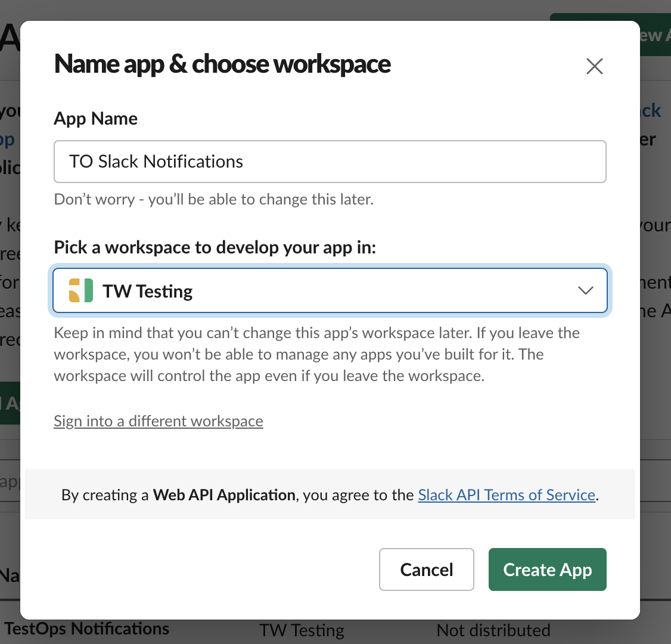Click the workspace change warning text
671x644 pixels.
click(x=316, y=354)
